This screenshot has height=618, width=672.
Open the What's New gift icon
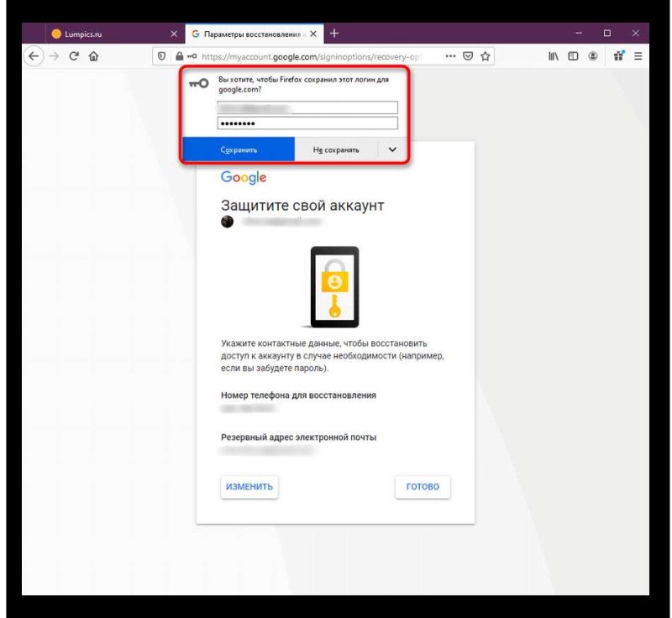pos(619,55)
